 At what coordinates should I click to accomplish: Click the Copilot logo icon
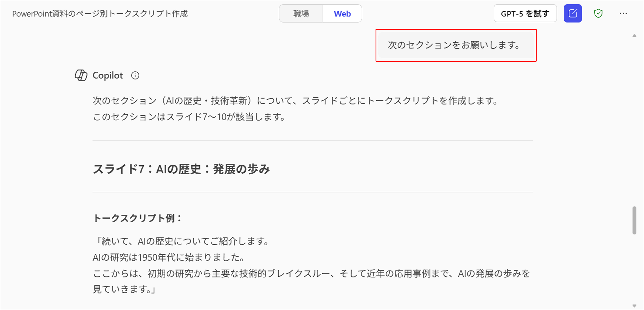coord(81,75)
